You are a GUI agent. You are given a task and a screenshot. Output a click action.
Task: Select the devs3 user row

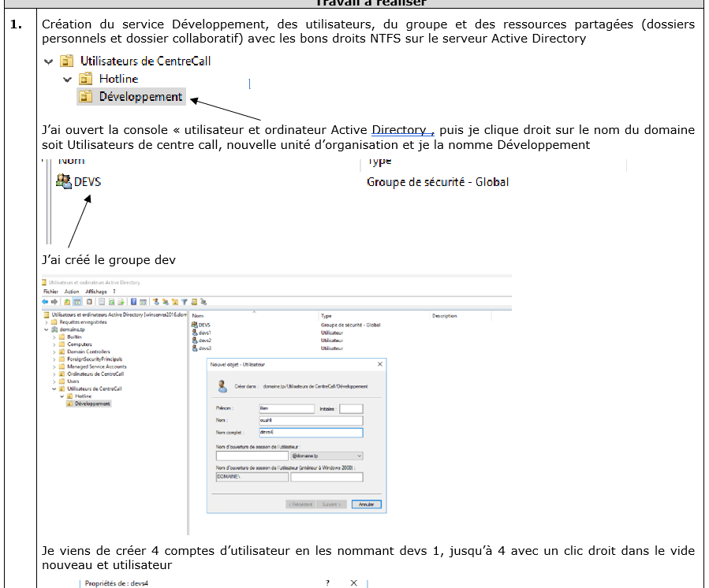[204, 348]
